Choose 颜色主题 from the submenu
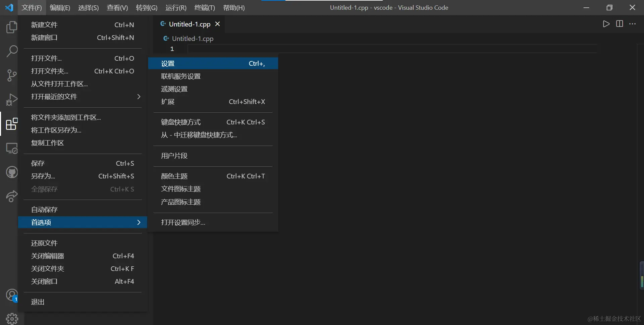This screenshot has width=644, height=325. pyautogui.click(x=213, y=176)
